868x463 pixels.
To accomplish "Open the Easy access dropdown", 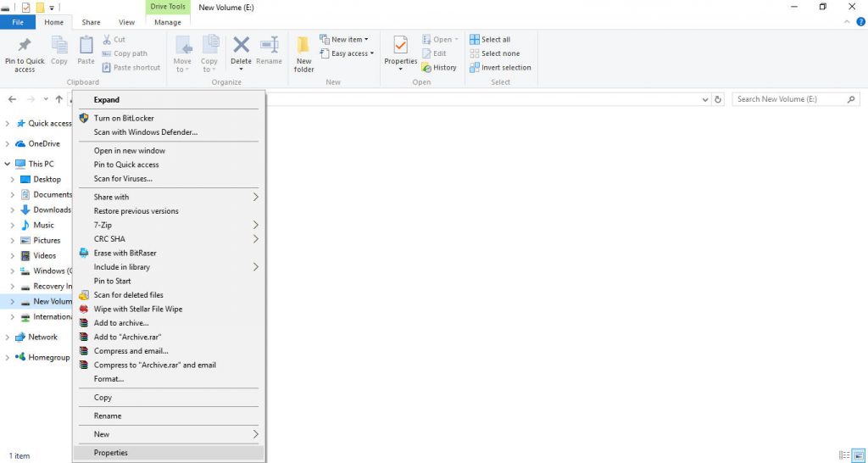I will tap(347, 53).
